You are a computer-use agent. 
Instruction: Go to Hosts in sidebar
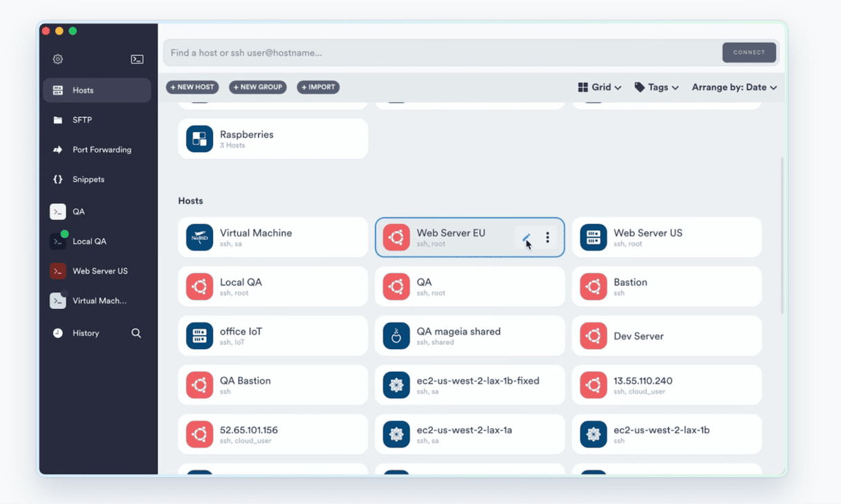[x=97, y=91]
